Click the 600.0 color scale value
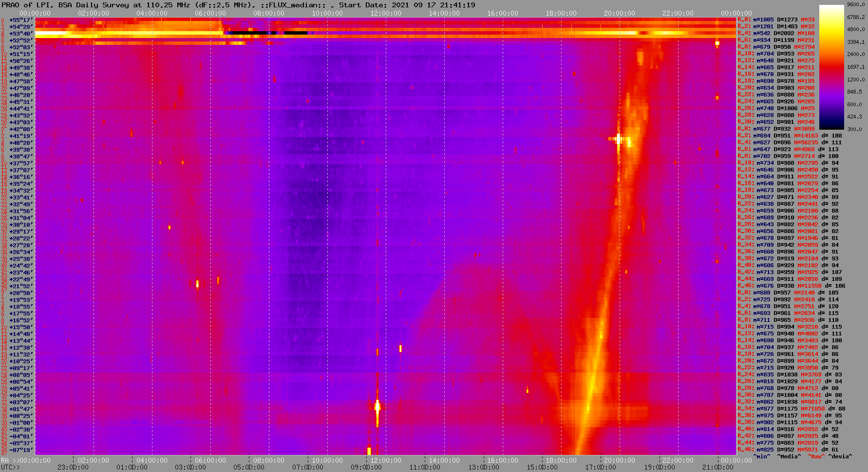This screenshot has width=868, height=472. point(854,104)
